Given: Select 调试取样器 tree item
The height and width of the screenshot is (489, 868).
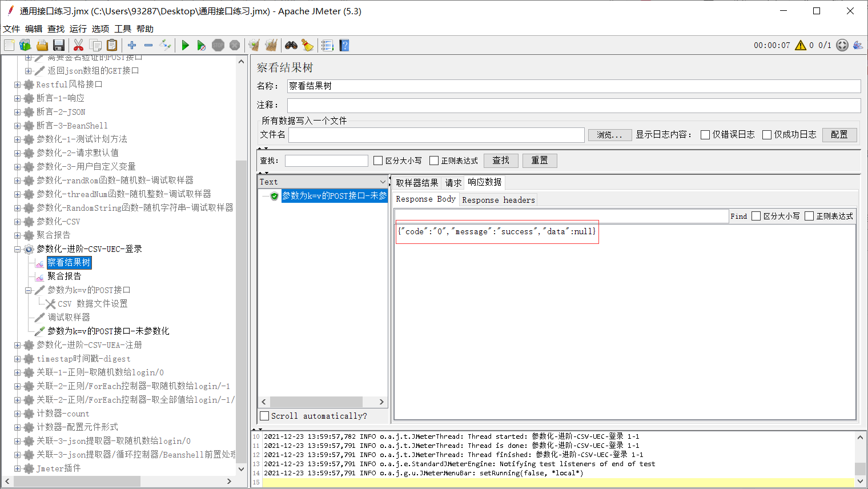Looking at the screenshot, I should [x=69, y=318].
